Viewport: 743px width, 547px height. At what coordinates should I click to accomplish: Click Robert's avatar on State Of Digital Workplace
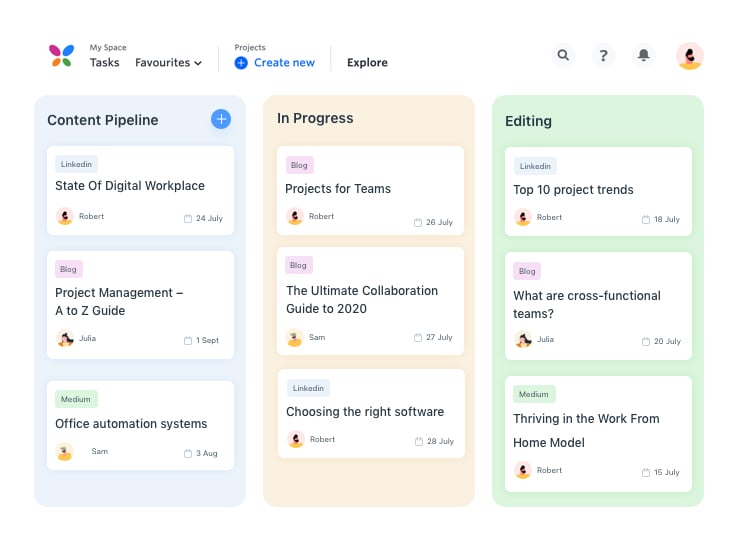[x=65, y=216]
